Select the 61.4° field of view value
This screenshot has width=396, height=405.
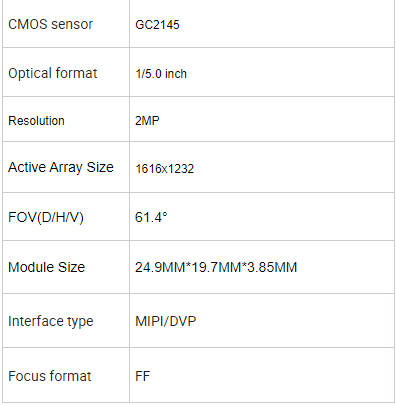(151, 217)
